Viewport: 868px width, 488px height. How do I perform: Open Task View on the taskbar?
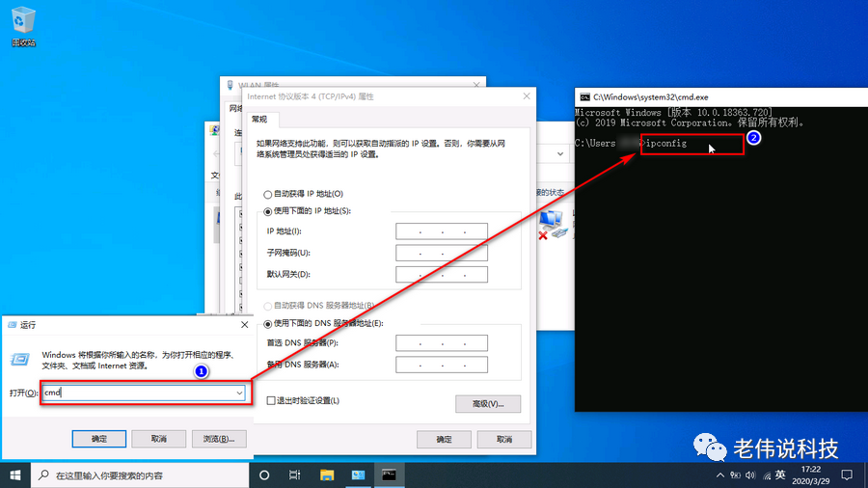(294, 475)
